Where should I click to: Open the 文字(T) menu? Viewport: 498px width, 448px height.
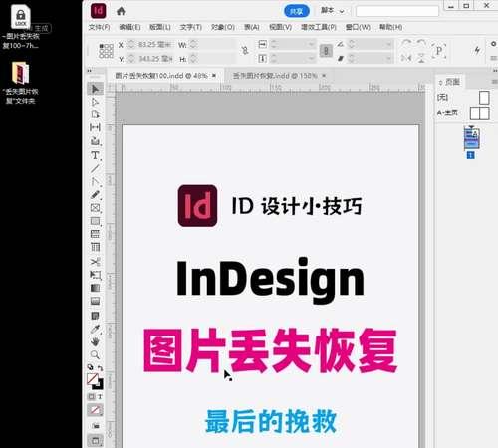[191, 27]
